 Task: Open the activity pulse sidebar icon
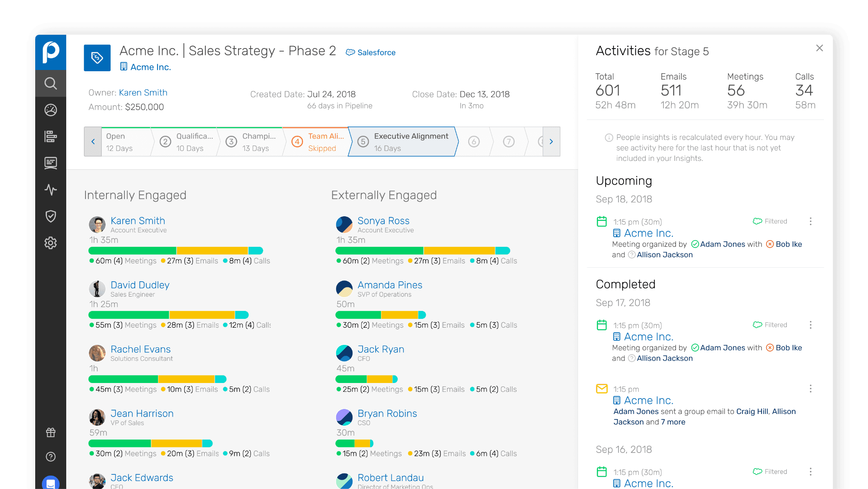pyautogui.click(x=51, y=190)
